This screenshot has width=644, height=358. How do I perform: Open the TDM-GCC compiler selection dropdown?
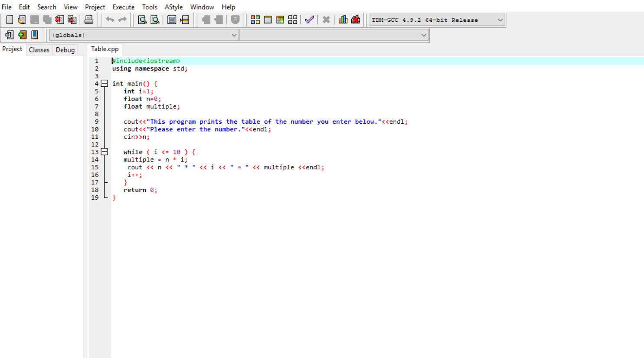[x=500, y=20]
